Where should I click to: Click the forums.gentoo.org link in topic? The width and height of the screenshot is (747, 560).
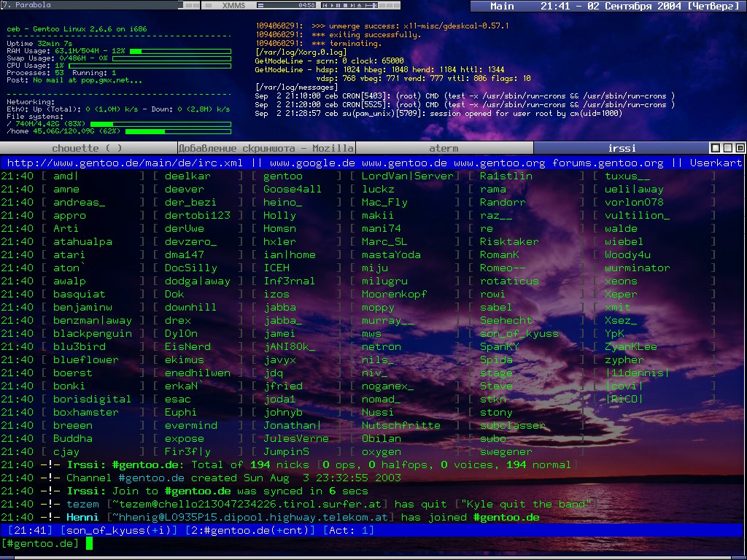(608, 163)
